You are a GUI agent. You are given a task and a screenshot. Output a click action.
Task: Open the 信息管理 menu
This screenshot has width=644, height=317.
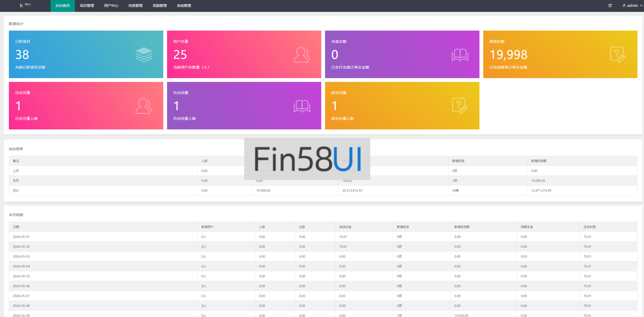(135, 6)
